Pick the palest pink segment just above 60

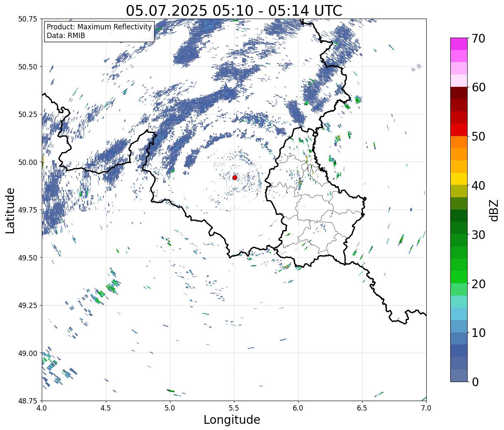tap(459, 81)
